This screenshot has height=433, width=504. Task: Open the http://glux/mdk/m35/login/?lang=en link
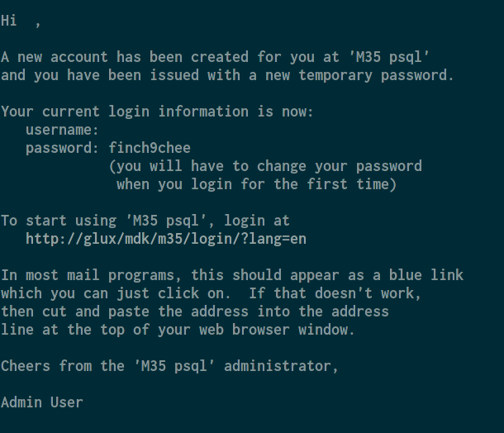166,239
